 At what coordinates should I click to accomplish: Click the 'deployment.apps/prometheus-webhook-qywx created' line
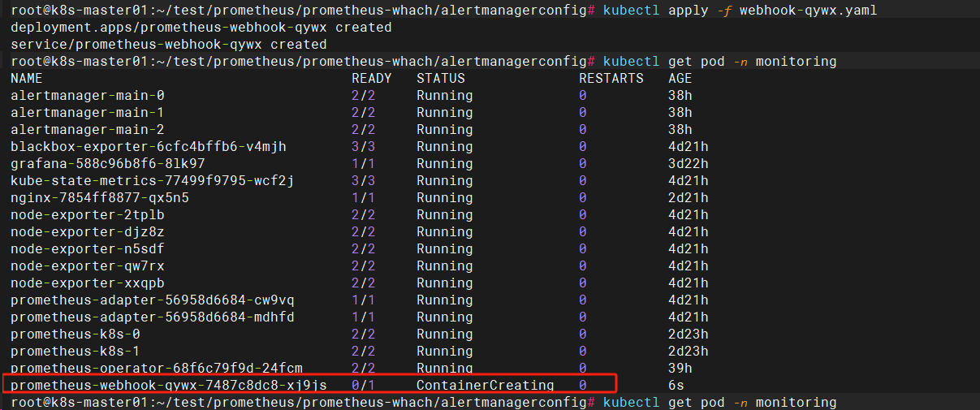pos(201,28)
